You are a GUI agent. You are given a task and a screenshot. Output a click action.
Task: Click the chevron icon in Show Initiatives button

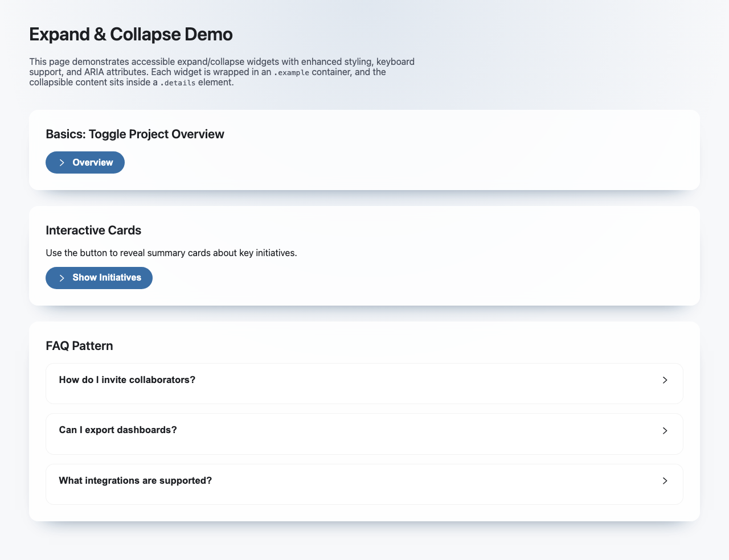(62, 278)
